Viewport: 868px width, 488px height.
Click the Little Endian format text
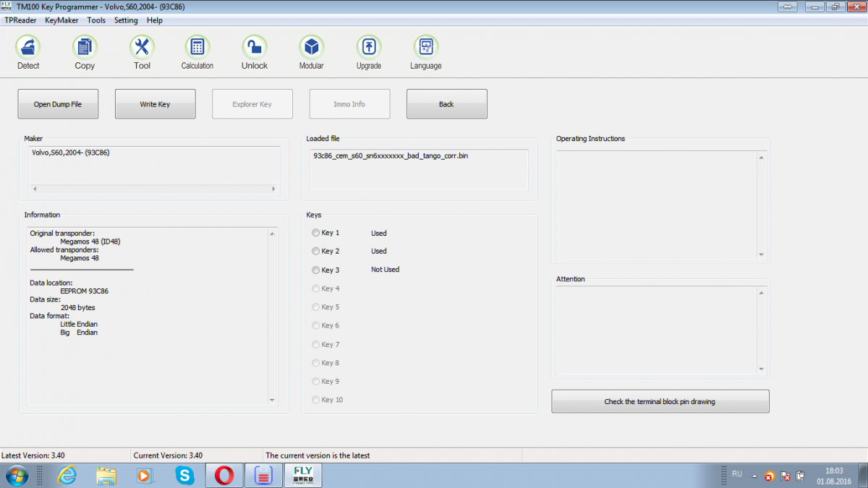tap(79, 324)
